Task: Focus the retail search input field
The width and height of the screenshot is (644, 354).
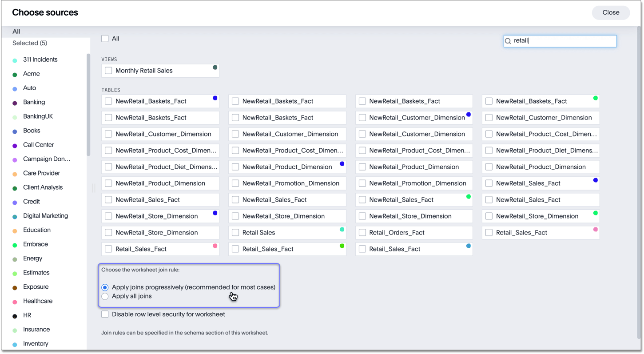Action: click(563, 41)
